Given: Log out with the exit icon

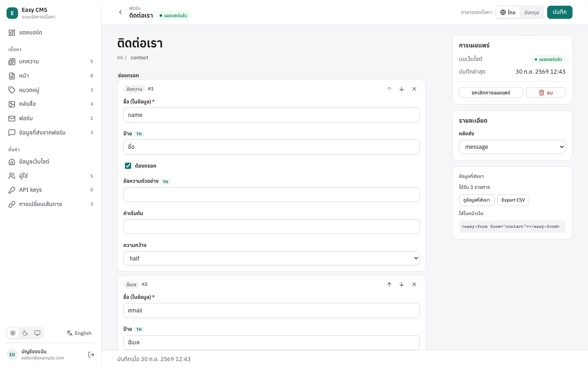Looking at the screenshot, I should (91, 355).
